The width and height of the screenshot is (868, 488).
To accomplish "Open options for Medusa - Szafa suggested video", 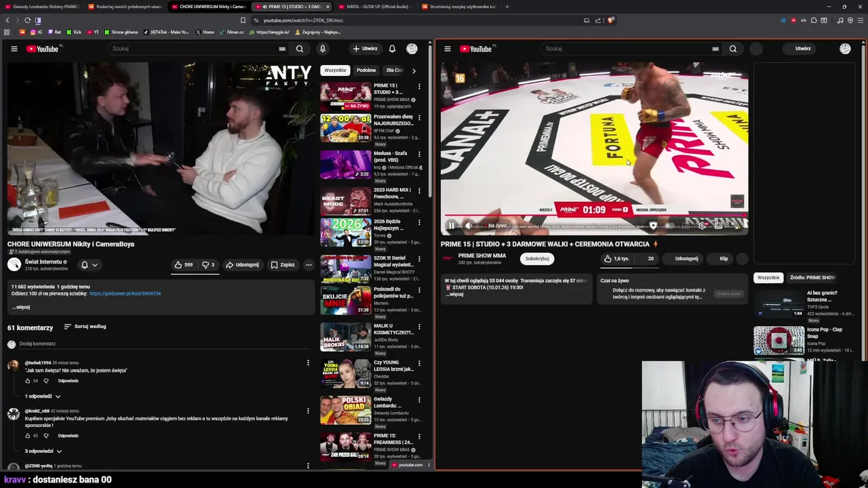I will [x=419, y=154].
